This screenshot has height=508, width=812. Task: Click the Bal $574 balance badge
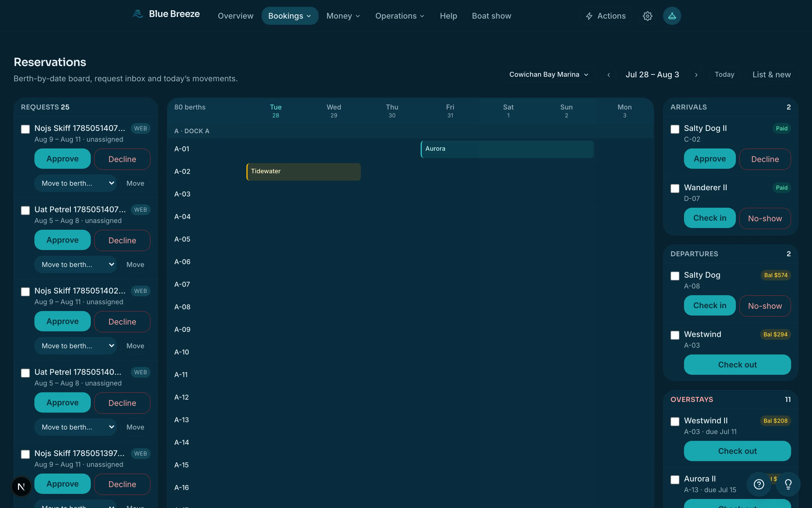coord(775,275)
